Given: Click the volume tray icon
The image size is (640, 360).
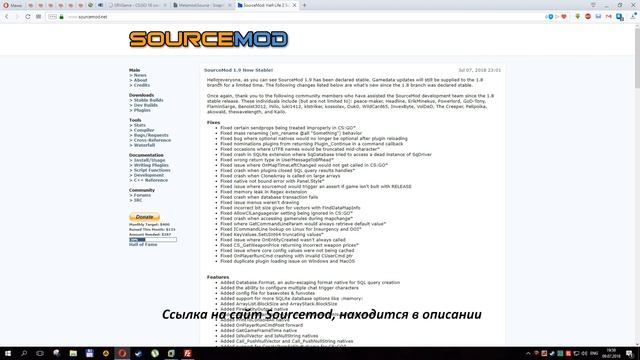Looking at the screenshot, I should pos(584,353).
